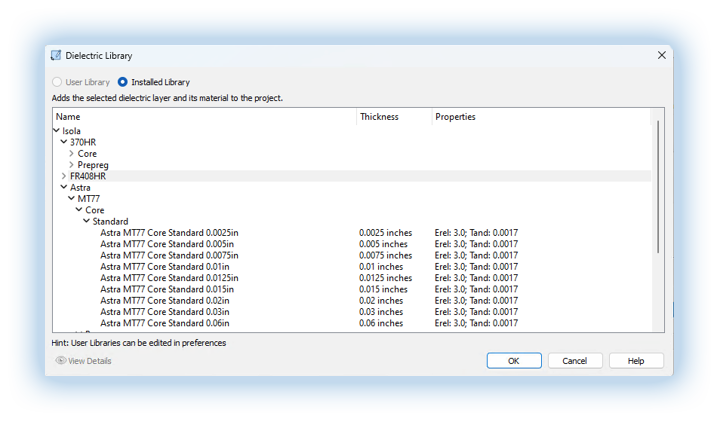Viewport: 719px width, 421px height.
Task: Click the Standard label
Action: pos(111,221)
